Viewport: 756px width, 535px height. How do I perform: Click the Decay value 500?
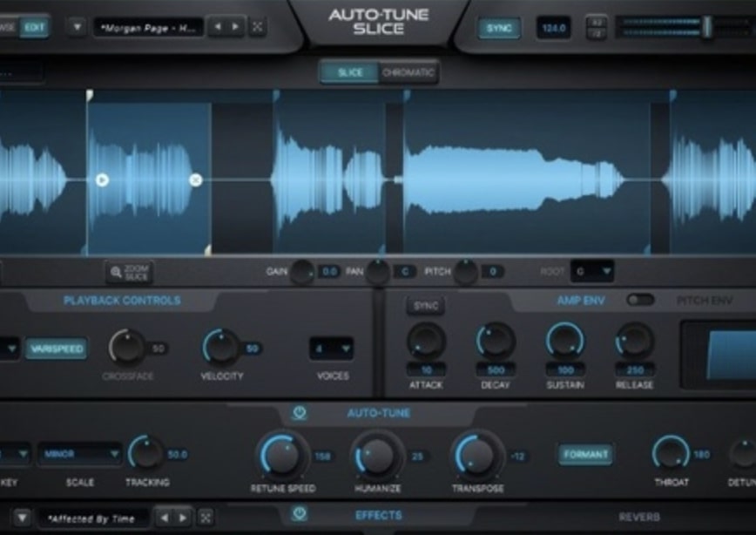coord(496,370)
